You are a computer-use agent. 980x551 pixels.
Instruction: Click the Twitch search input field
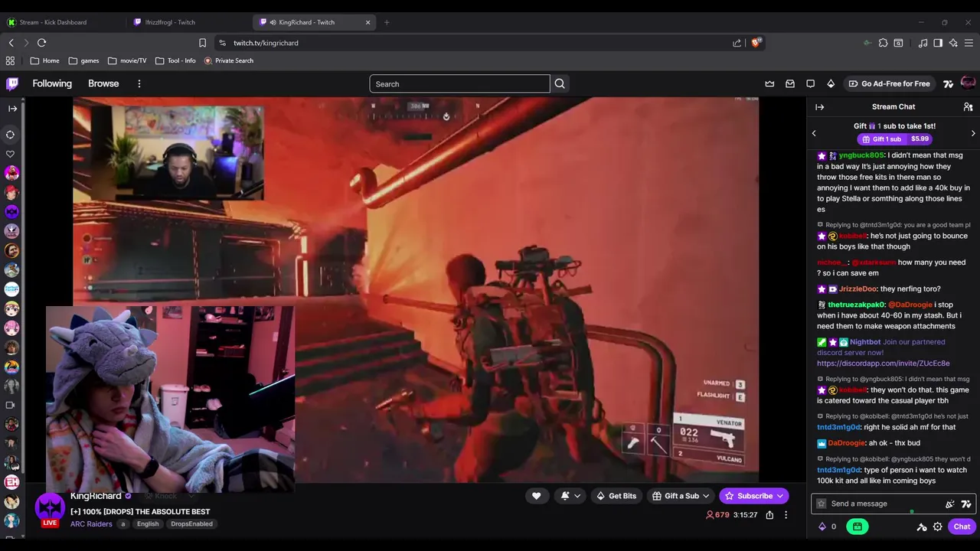tap(459, 84)
